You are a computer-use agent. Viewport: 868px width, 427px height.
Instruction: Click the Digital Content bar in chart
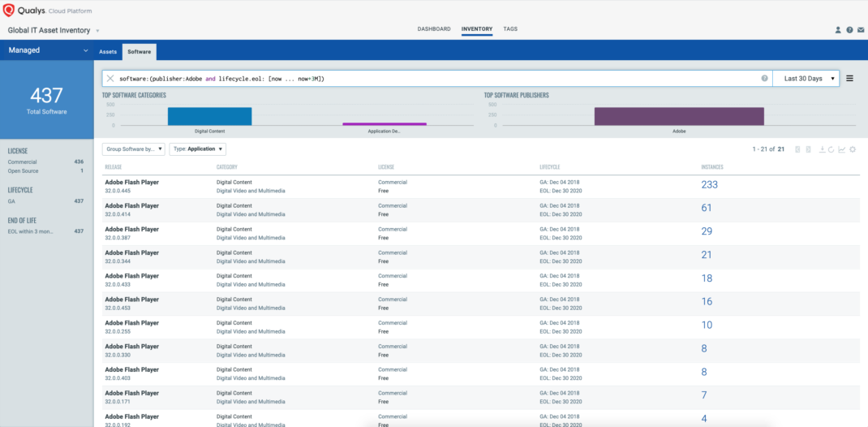tap(209, 117)
